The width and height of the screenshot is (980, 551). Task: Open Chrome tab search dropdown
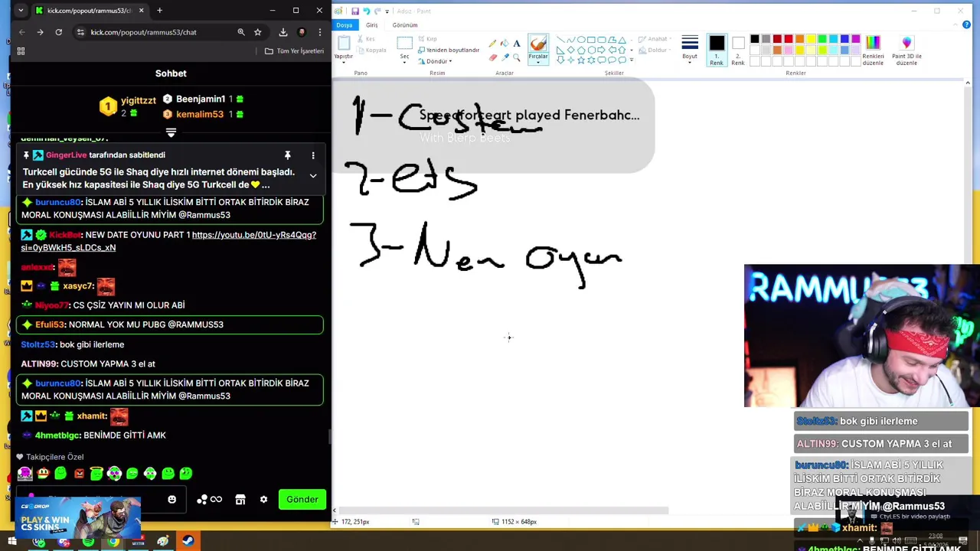click(21, 11)
